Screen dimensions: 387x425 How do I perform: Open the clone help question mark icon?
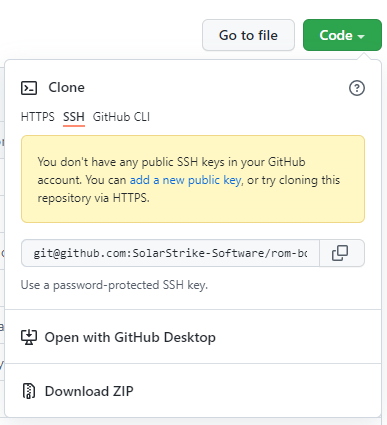(357, 88)
